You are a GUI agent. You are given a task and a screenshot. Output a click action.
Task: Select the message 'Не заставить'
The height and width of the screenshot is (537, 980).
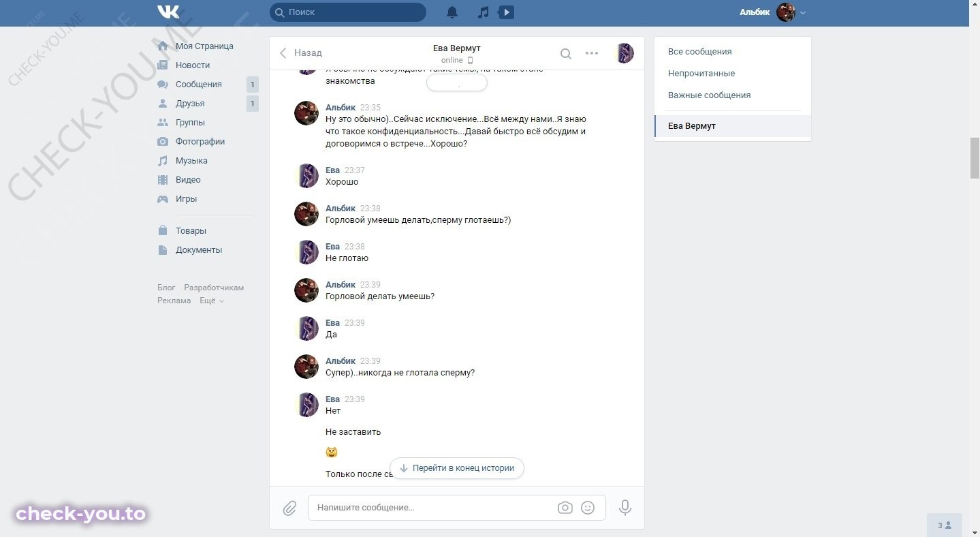[353, 432]
